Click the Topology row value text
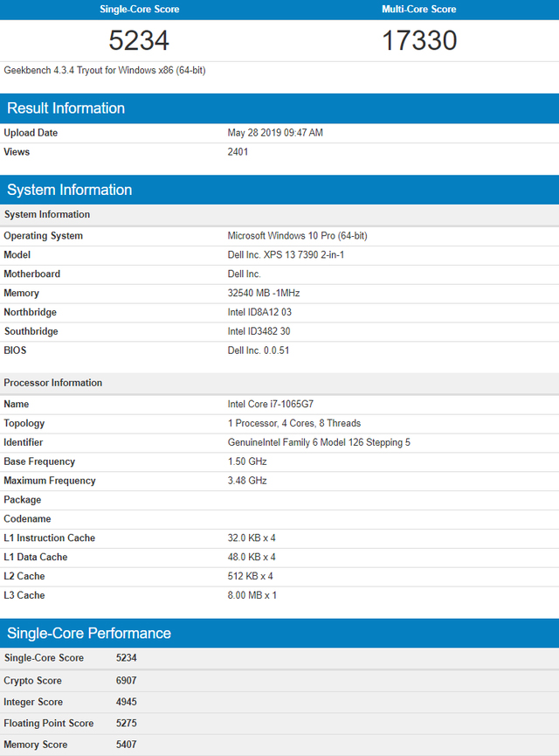This screenshot has height=756, width=559. click(294, 423)
